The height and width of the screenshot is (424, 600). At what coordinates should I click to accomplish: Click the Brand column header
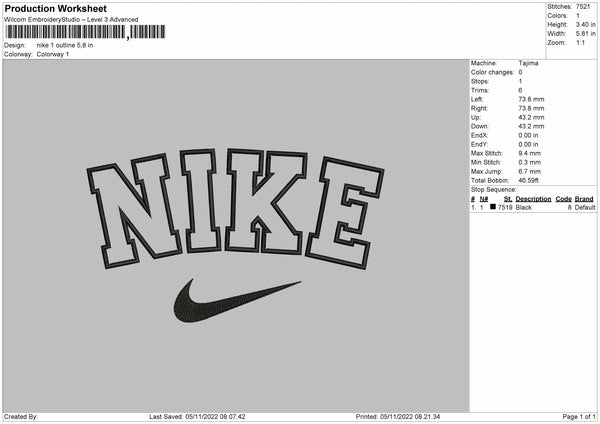584,199
